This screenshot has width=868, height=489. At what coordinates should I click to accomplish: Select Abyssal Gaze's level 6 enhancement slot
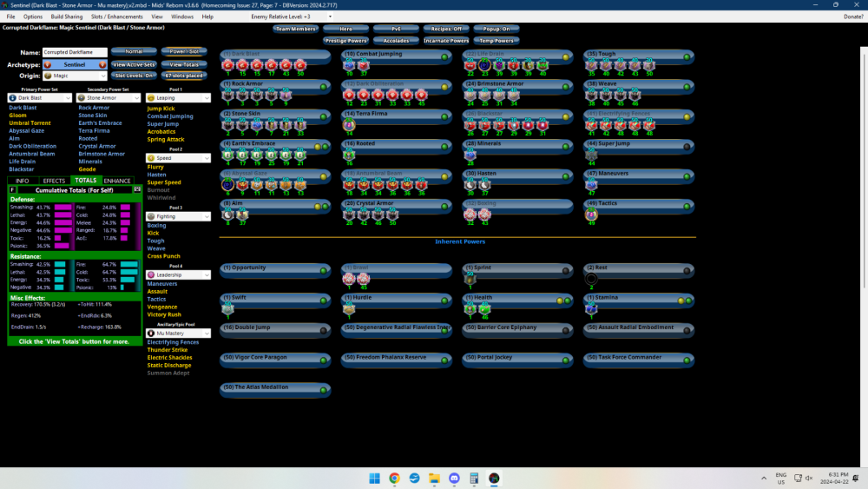228,185
